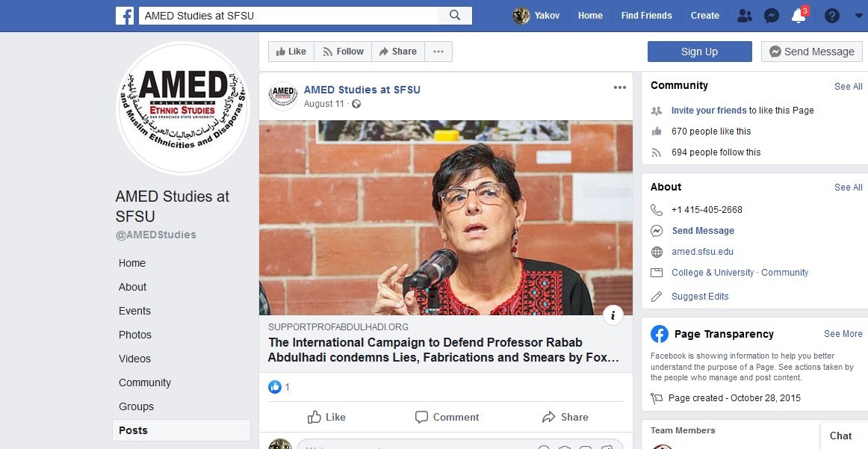Click the Facebook logo icon
Viewport: 868px width, 449px height.
pyautogui.click(x=125, y=16)
